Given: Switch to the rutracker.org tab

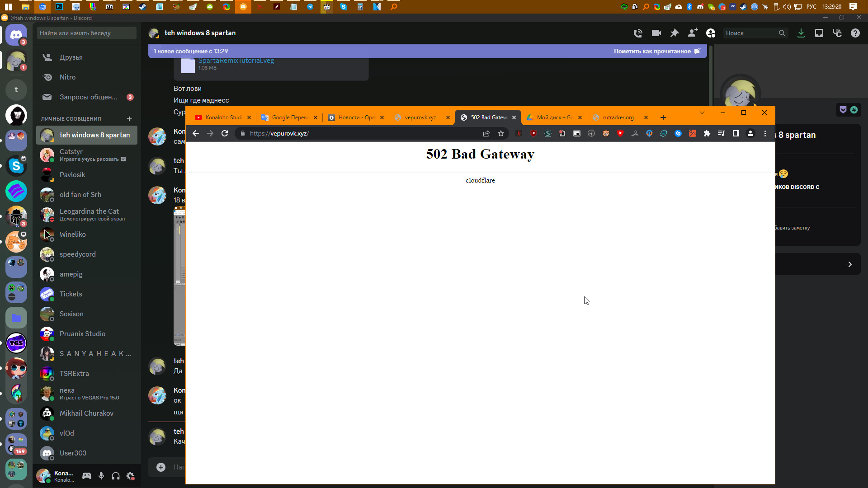Looking at the screenshot, I should point(618,117).
